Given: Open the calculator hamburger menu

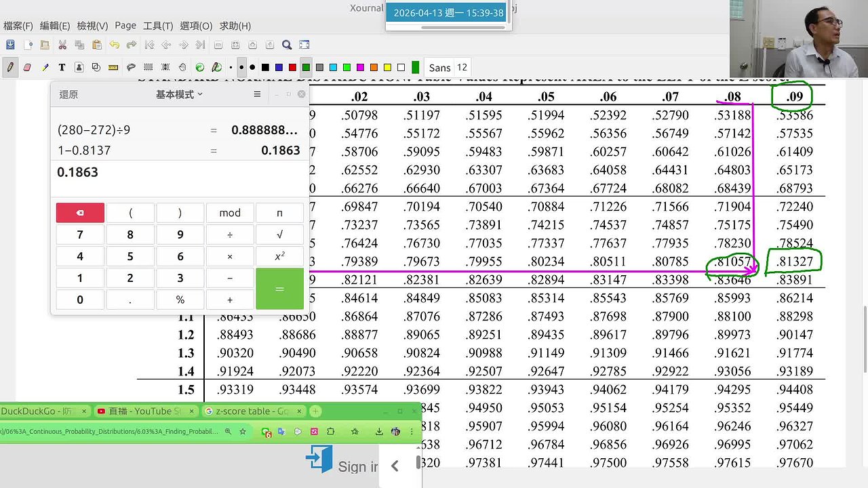Looking at the screenshot, I should pyautogui.click(x=257, y=94).
